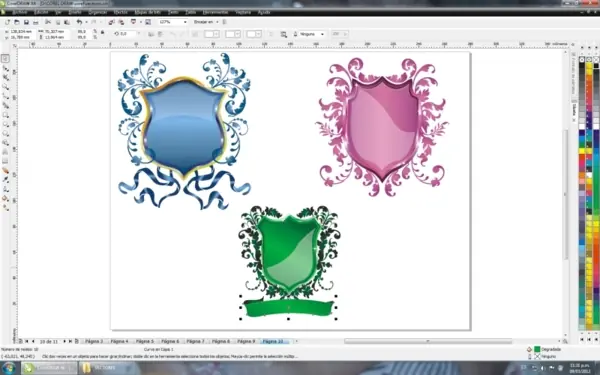600x375 pixels.
Task: Open the Mapas de bits menu
Action: pos(148,12)
